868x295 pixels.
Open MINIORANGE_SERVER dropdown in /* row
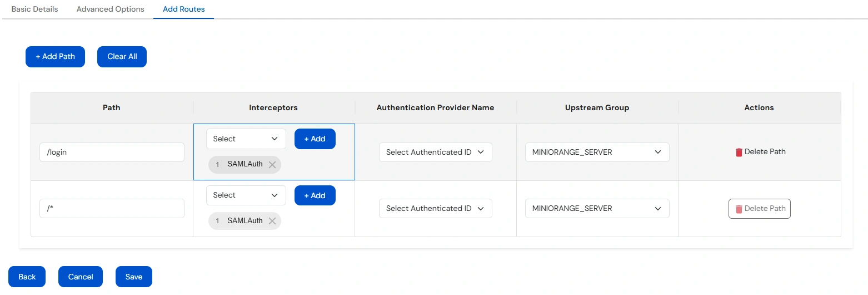click(x=597, y=208)
